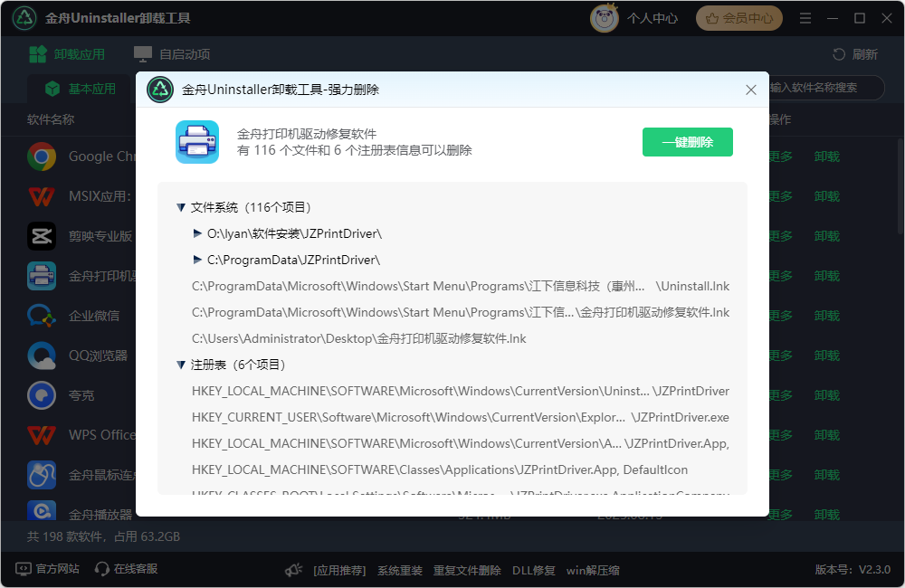Click 卸载 for 剪映专业版 row
Image resolution: width=905 pixels, height=588 pixels.
(826, 236)
